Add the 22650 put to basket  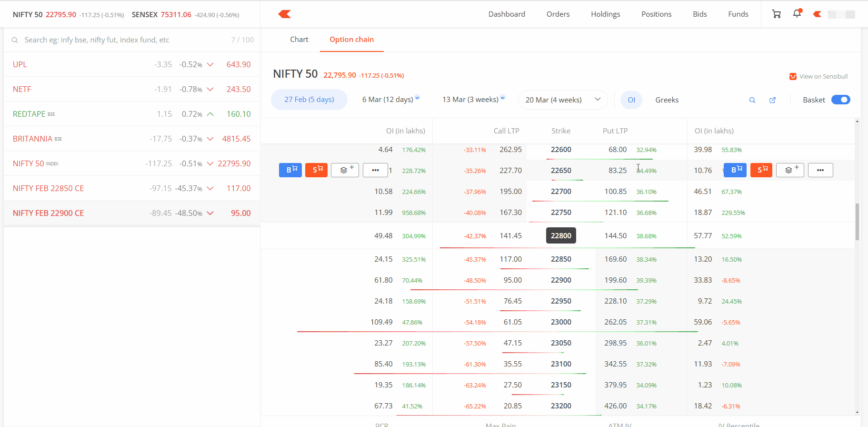coord(790,170)
